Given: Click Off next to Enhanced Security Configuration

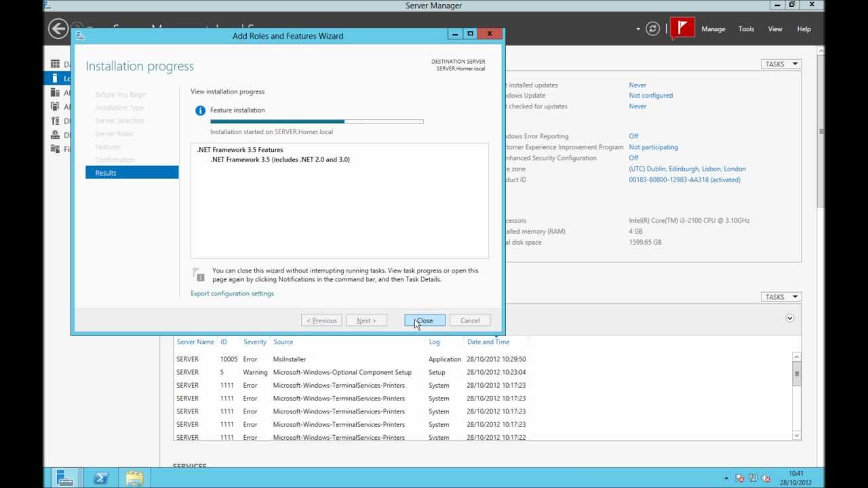Looking at the screenshot, I should tap(633, 158).
